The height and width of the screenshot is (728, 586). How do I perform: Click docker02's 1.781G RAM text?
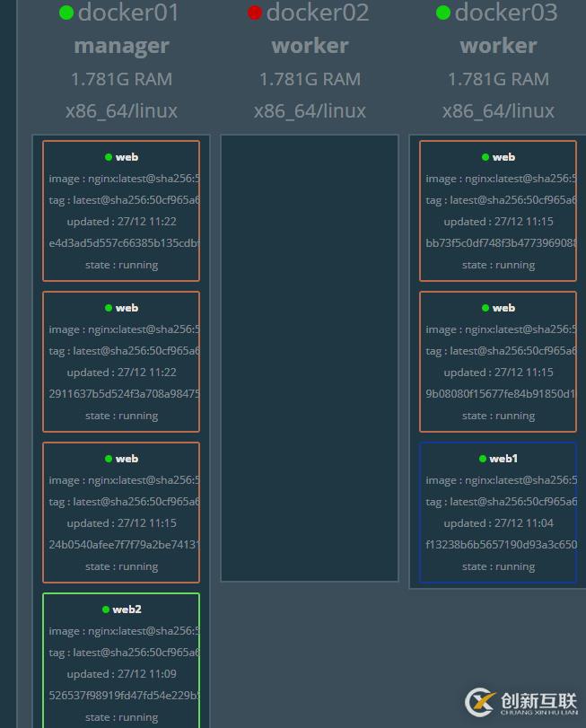click(x=310, y=79)
